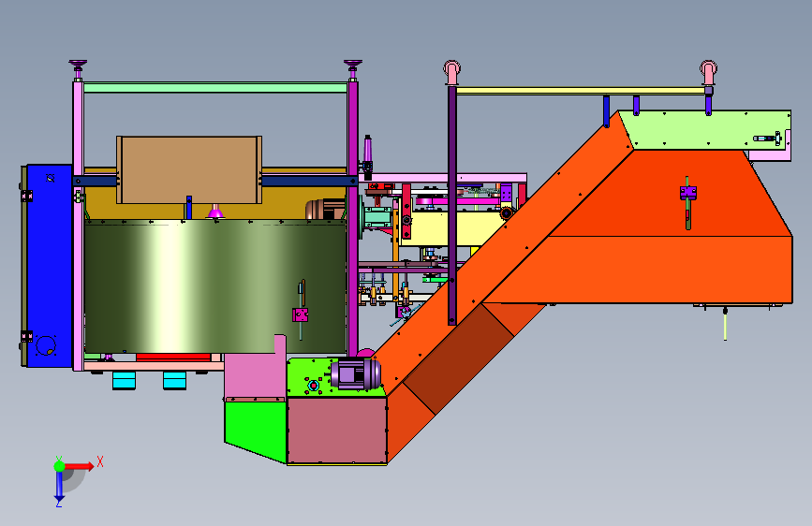Select the red vertical bracket near gearbox

click(406, 212)
